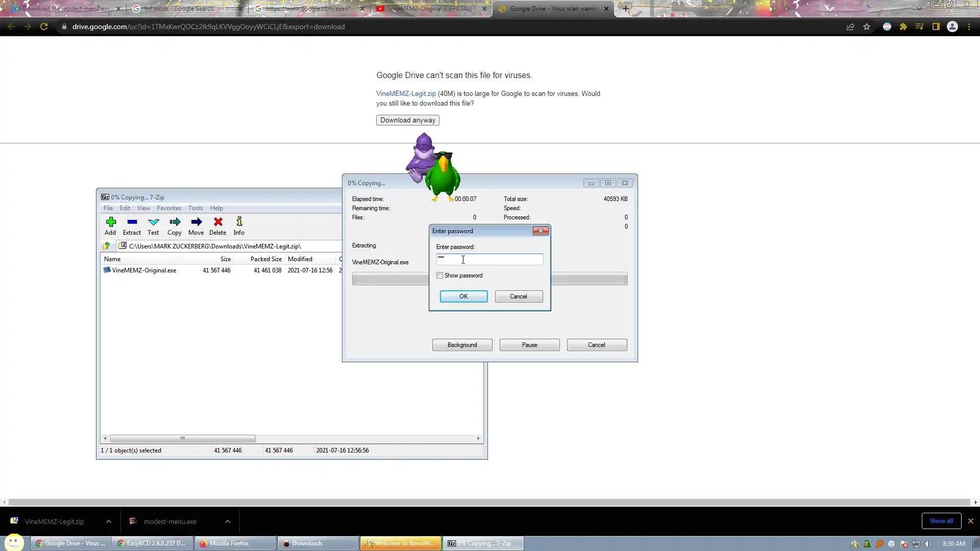980x551 pixels.
Task: Click the Enter password text field
Action: [489, 260]
